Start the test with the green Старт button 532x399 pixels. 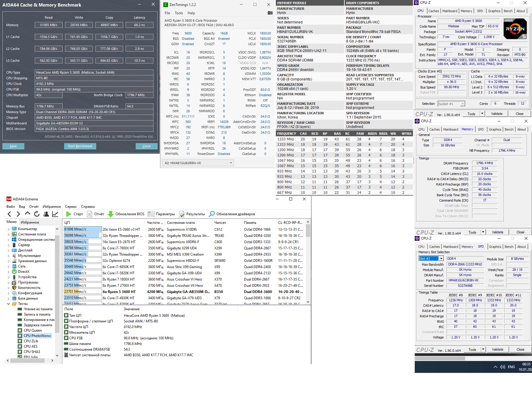pyautogui.click(x=75, y=214)
